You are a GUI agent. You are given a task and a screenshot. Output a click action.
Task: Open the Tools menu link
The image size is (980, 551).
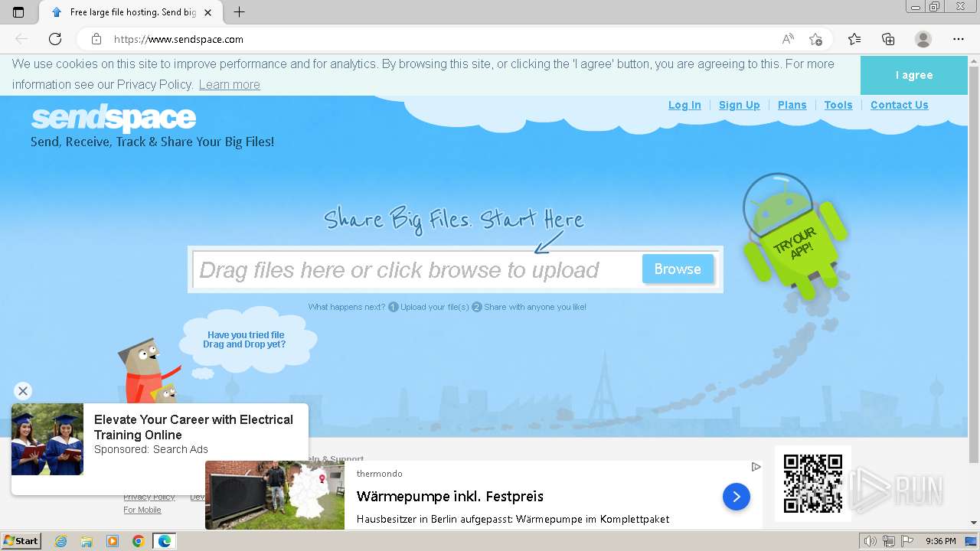coord(838,105)
